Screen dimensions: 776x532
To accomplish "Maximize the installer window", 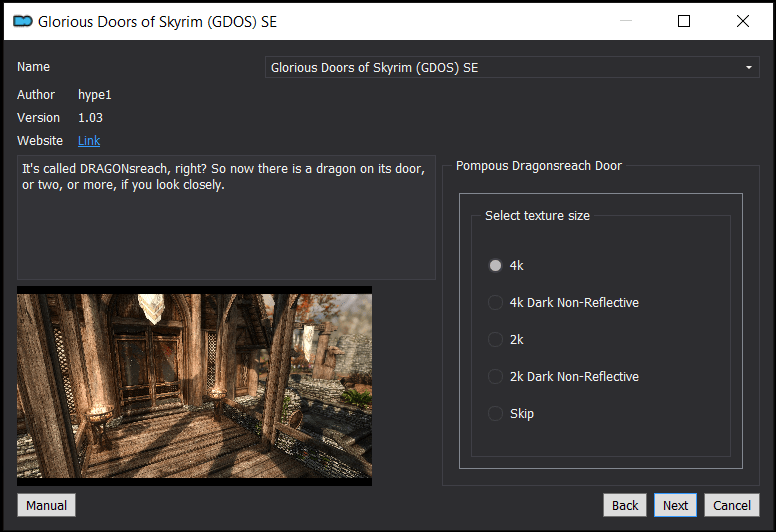I will (683, 21).
